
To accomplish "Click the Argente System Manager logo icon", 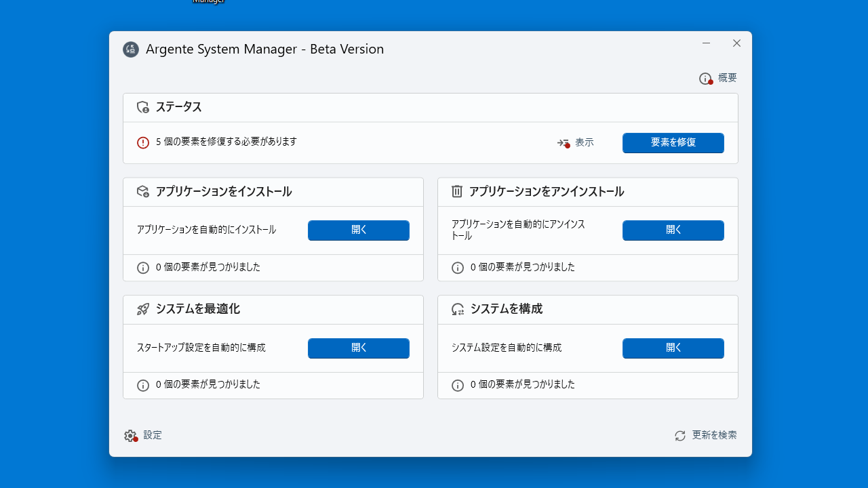I will (131, 49).
